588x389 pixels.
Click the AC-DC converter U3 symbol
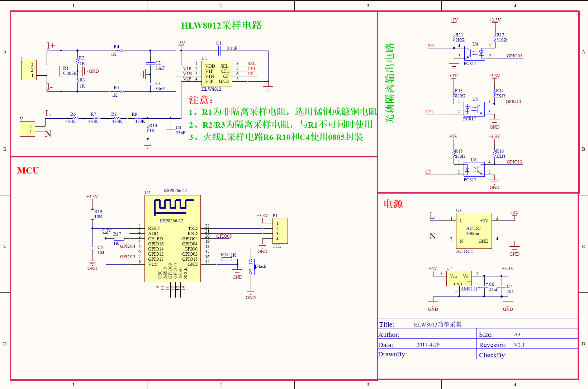(x=474, y=231)
